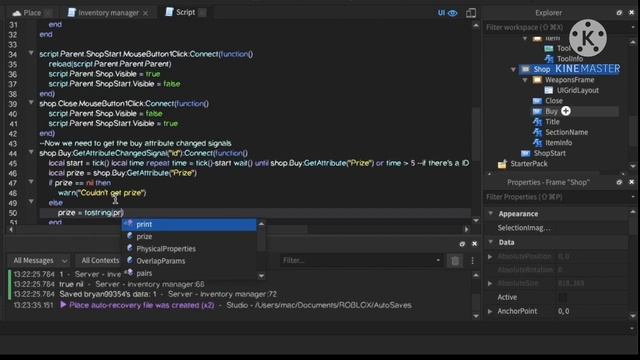This screenshot has height=360, width=640.
Task: Select the Buy button object in Explorer
Action: pos(551,111)
